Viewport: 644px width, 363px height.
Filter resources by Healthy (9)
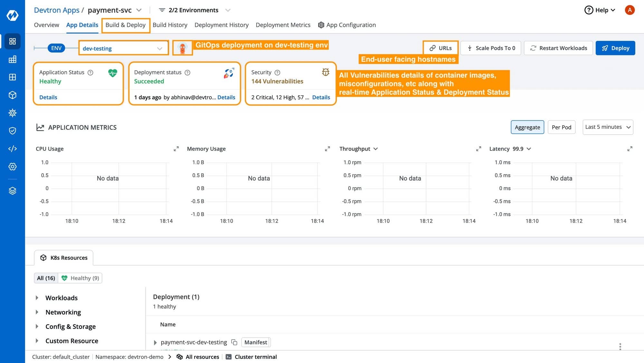[x=80, y=278]
